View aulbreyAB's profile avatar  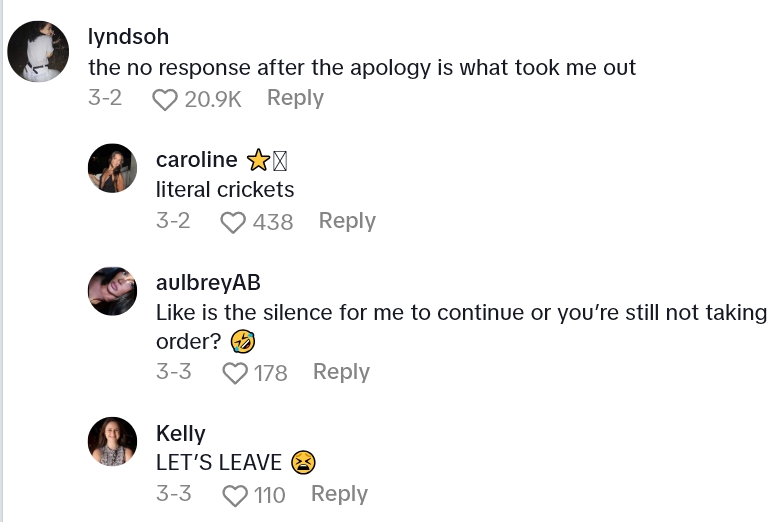[x=113, y=291]
